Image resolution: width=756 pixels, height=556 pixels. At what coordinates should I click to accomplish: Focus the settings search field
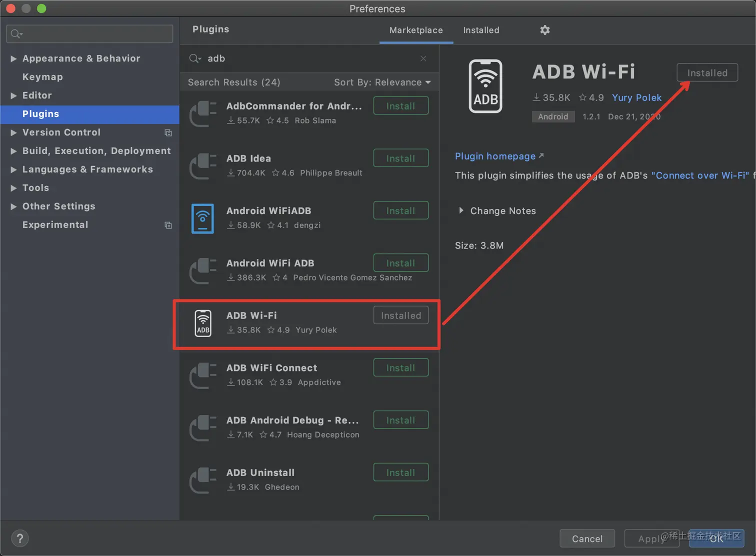tap(89, 33)
